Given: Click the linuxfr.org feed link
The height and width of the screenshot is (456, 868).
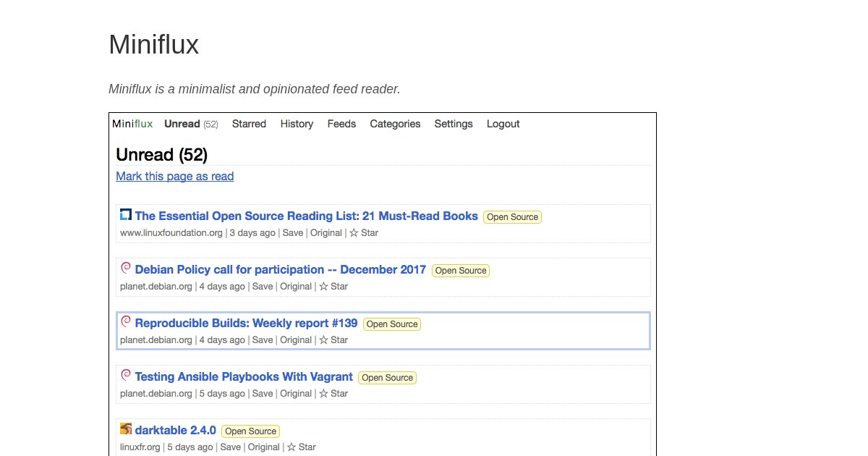Looking at the screenshot, I should [x=140, y=447].
